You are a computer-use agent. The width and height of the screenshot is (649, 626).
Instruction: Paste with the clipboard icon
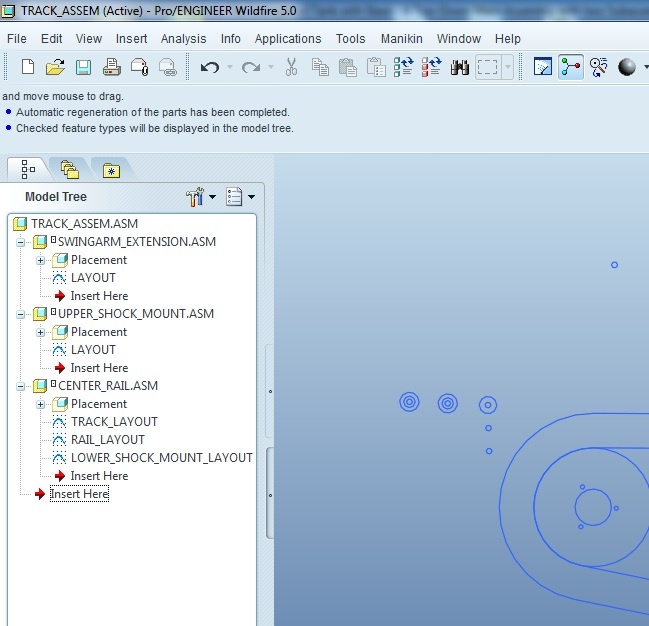pyautogui.click(x=348, y=67)
